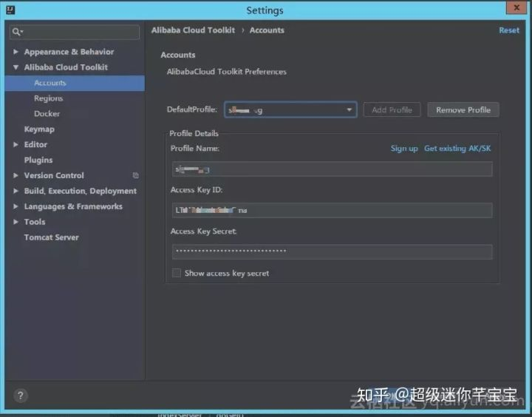532x417 pixels.
Task: Click the Editor tree label
Action: click(35, 144)
